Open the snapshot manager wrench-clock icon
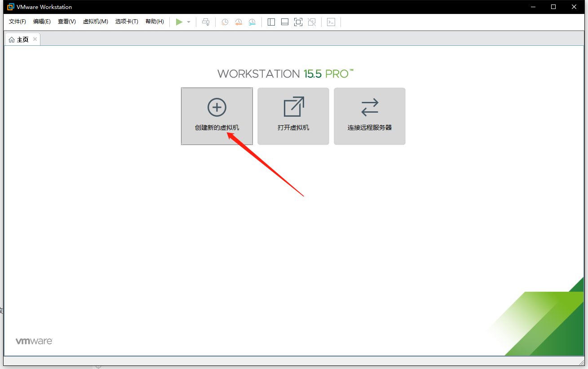 tap(252, 22)
